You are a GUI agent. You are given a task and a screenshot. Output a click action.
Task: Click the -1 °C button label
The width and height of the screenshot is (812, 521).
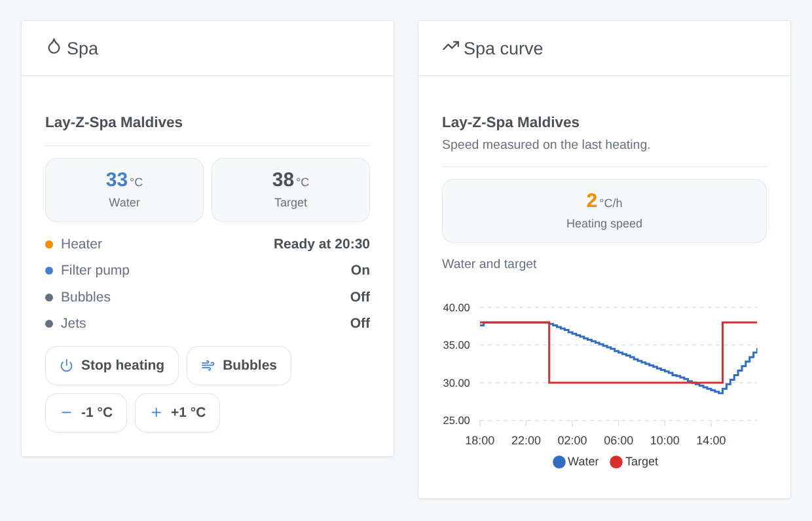(97, 412)
